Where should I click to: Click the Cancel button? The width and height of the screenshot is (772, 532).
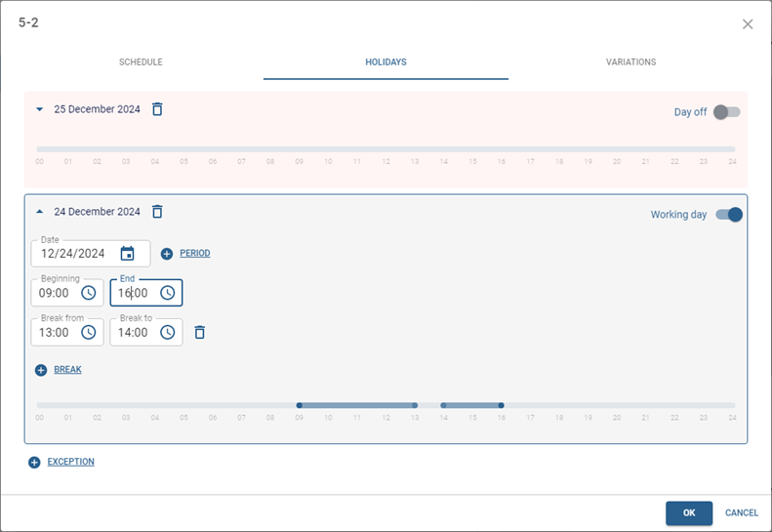(741, 512)
